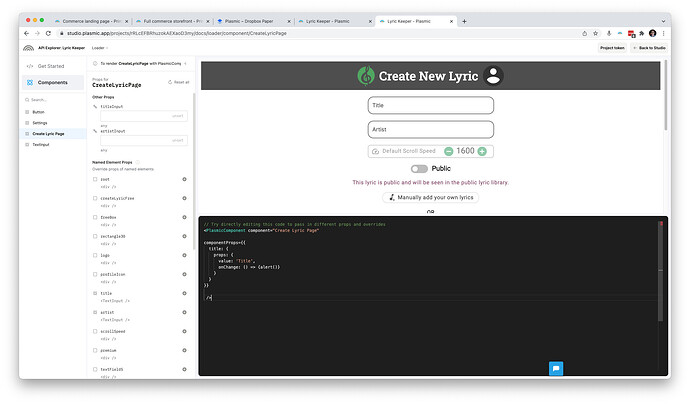This screenshot has height=404, width=690.
Task: Open settings gear for premium element
Action: [x=184, y=350]
